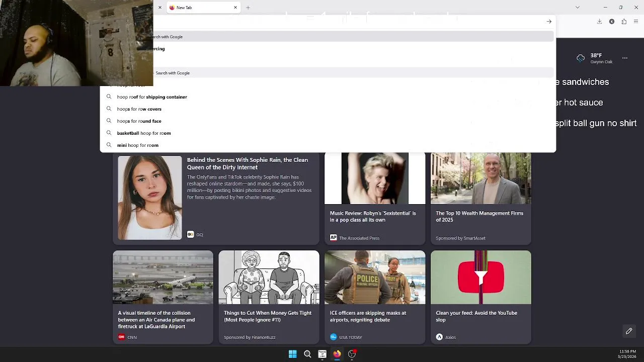Click Sponsored by FinanceBuzz label

click(x=250, y=337)
